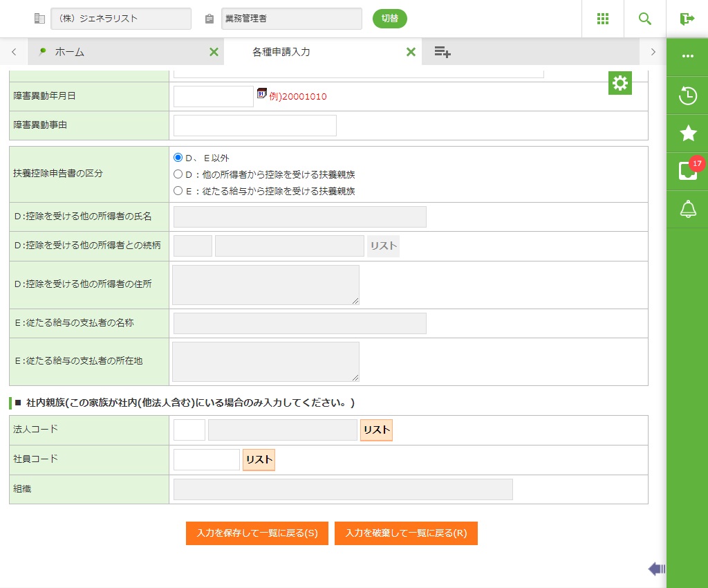
Task: Open favorites star icon in sidebar
Action: point(688,134)
